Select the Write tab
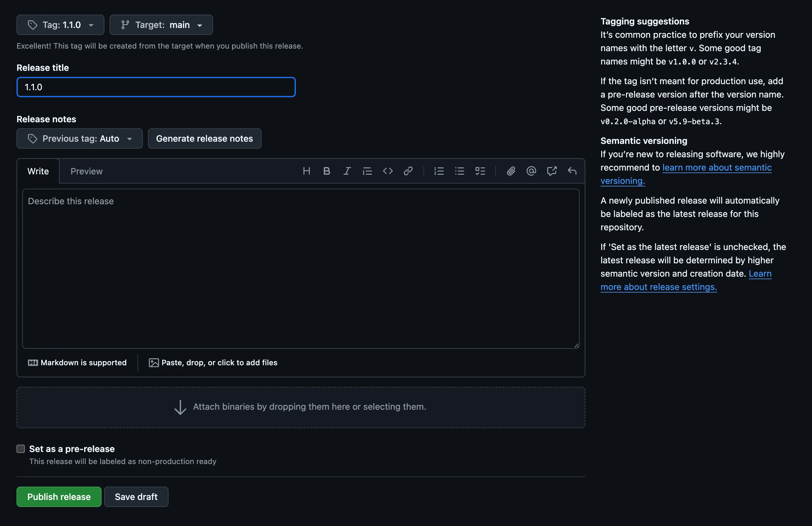The height and width of the screenshot is (526, 812). coord(38,171)
